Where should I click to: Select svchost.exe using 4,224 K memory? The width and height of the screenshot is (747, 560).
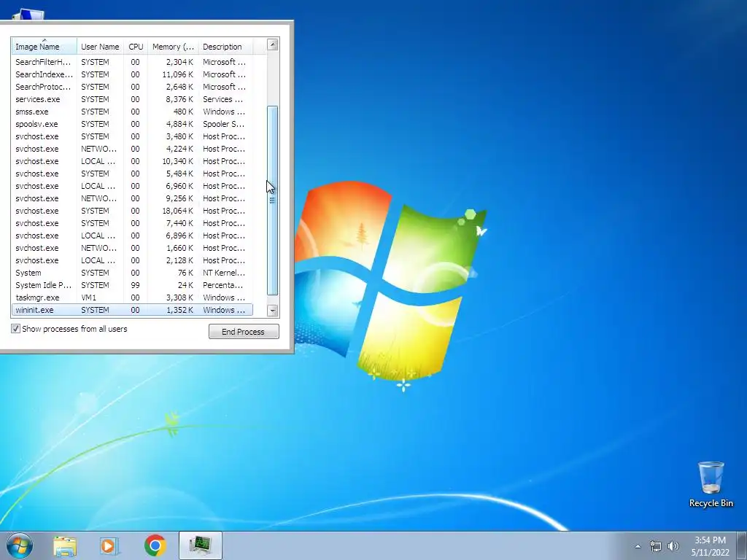[x=132, y=149]
